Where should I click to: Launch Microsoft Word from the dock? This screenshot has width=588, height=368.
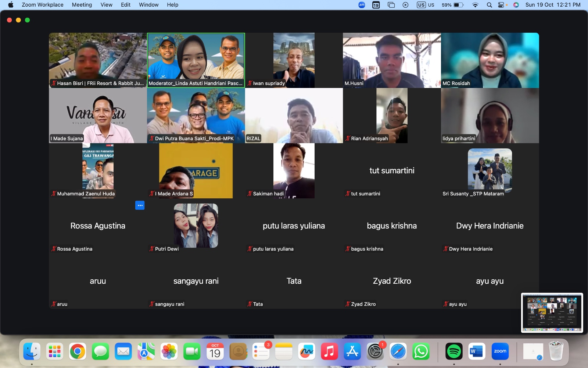(477, 352)
